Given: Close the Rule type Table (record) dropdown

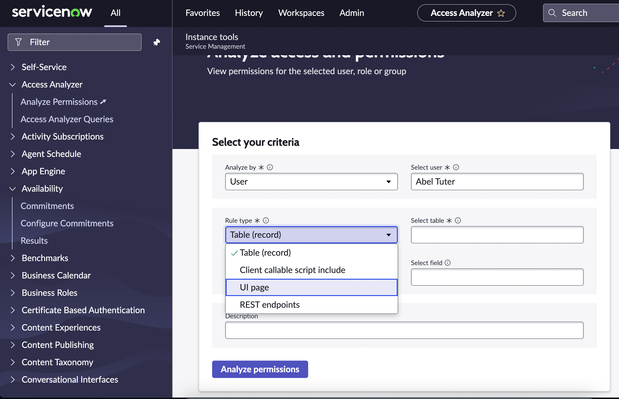Looking at the screenshot, I should [x=311, y=235].
